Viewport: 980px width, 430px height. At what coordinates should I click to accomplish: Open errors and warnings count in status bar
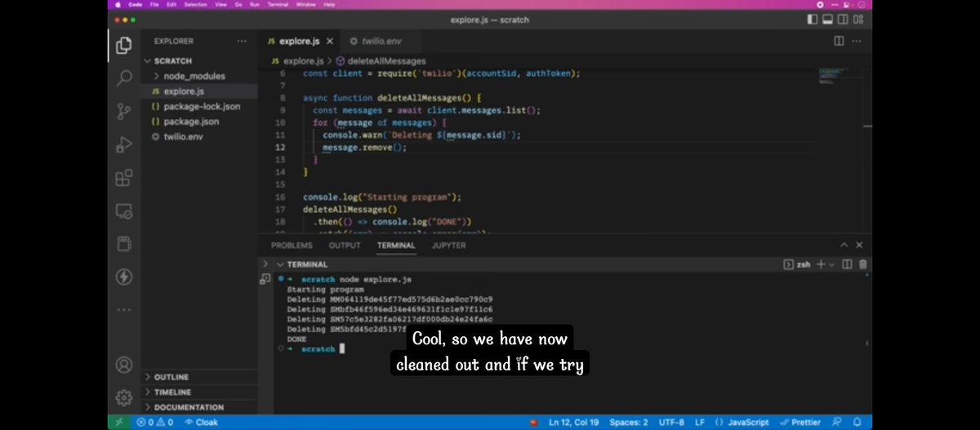click(x=155, y=423)
